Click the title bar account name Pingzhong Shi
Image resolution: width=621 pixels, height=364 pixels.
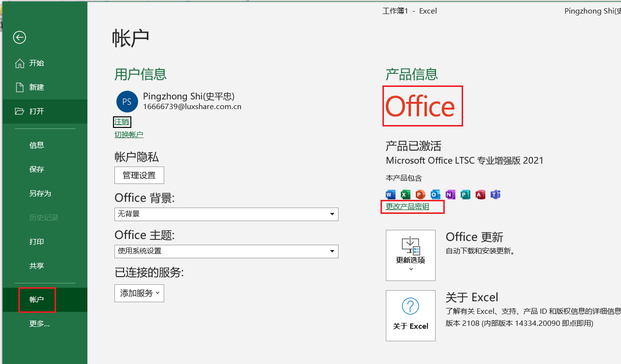pyautogui.click(x=593, y=11)
